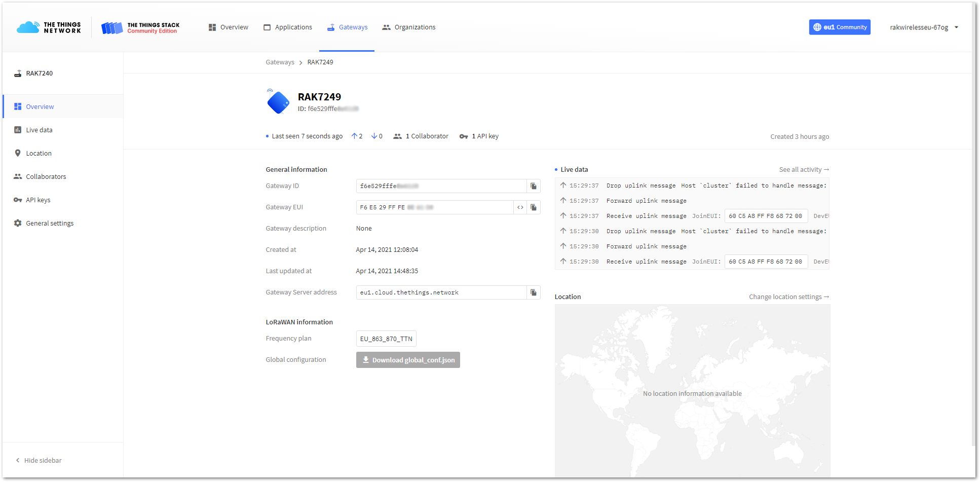Click the 15:29:30 Receive uplink message row

692,262
